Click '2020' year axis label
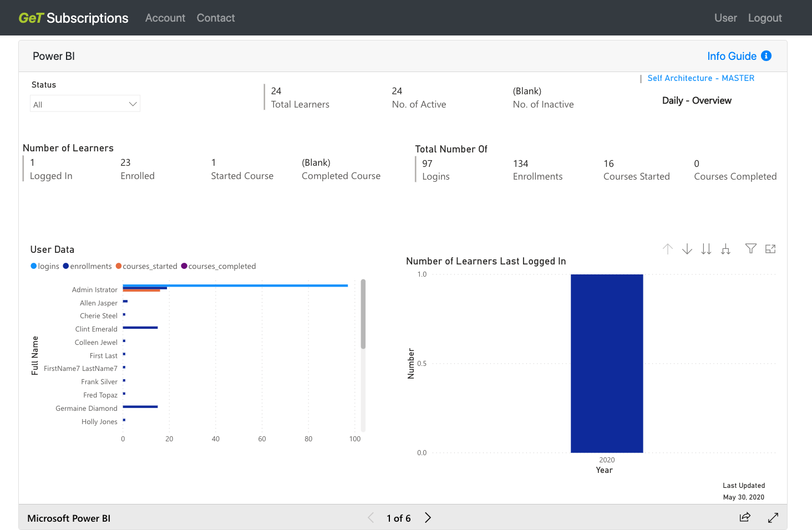812x530 pixels. [607, 460]
